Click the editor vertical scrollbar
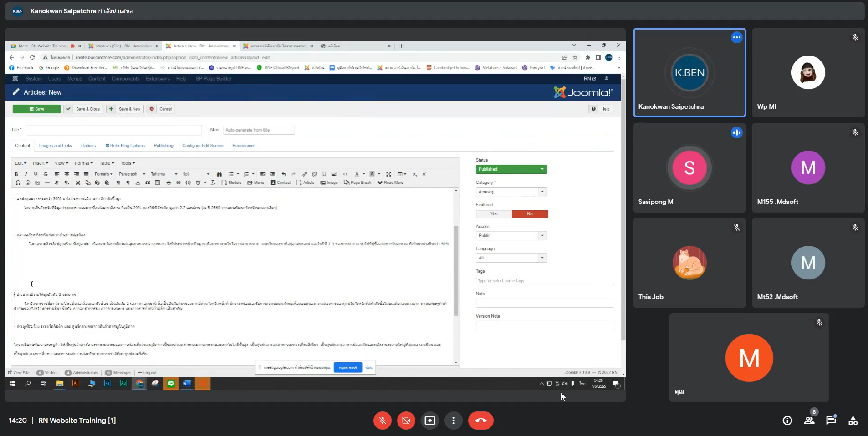Image resolution: width=868 pixels, height=436 pixels. (x=456, y=270)
